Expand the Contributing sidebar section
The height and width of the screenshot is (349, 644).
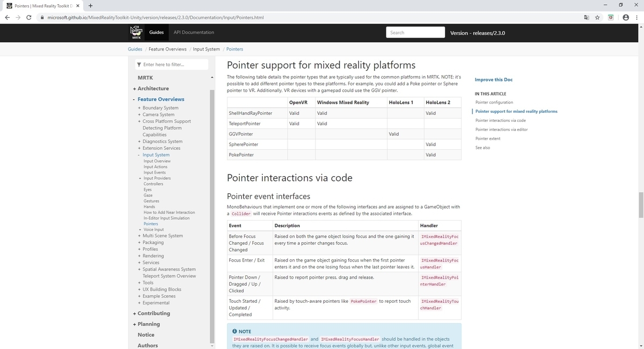point(135,314)
